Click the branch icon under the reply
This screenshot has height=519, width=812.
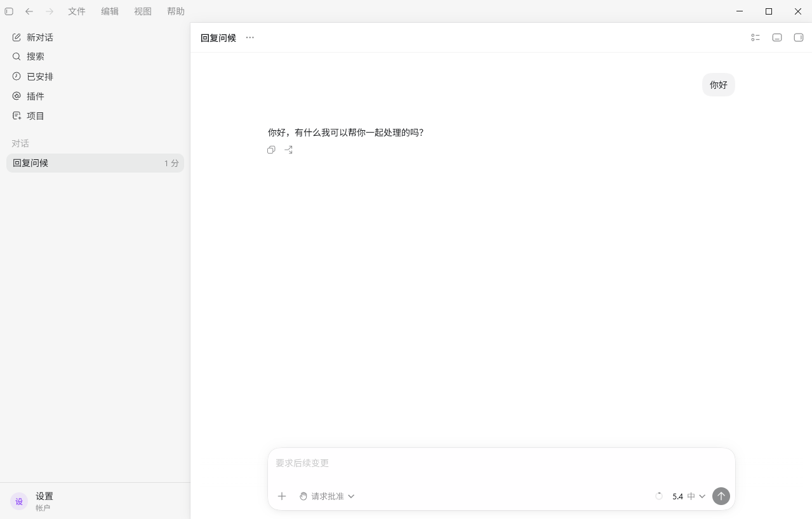(289, 150)
